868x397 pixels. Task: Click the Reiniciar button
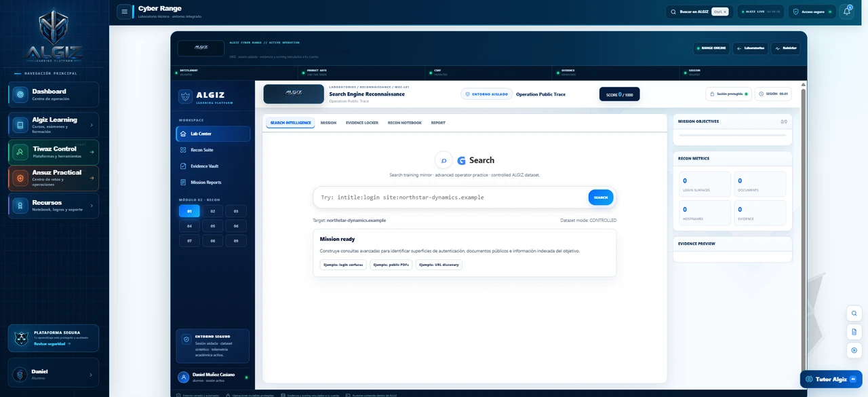785,48
